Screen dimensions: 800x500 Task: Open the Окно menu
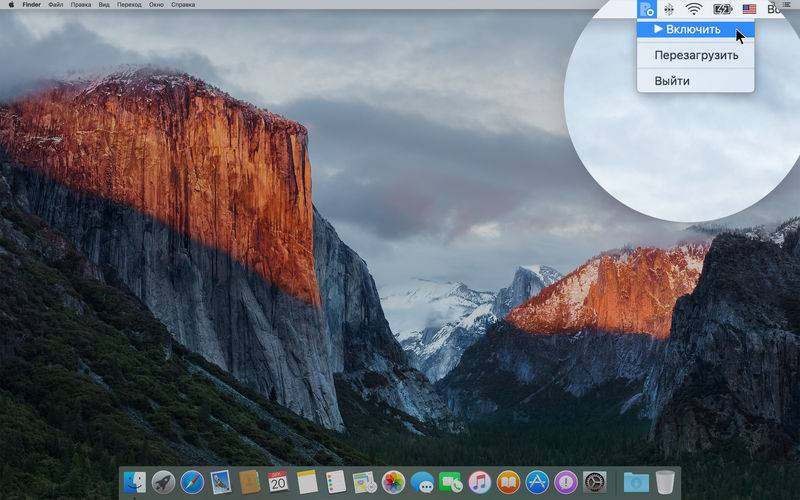(157, 5)
